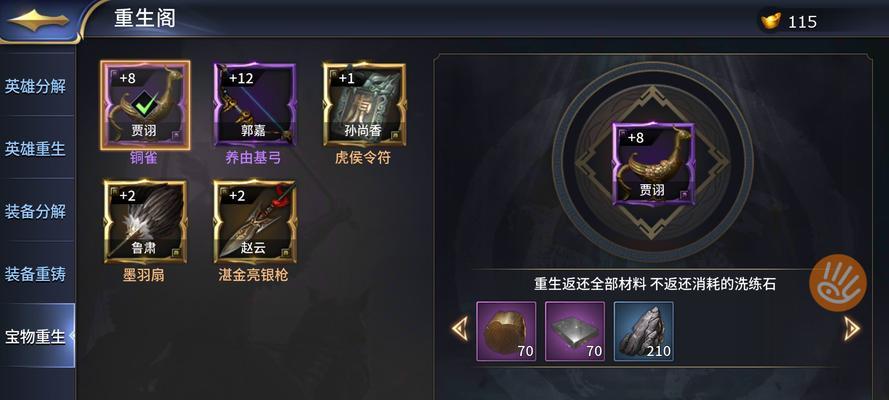889x400 pixels.
Task: Tap the orange hand icon button
Action: (x=838, y=283)
